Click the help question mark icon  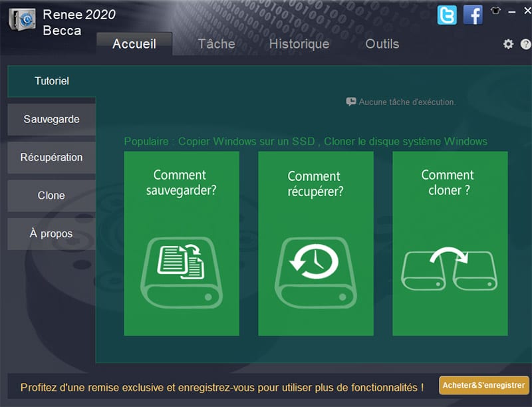pos(525,44)
